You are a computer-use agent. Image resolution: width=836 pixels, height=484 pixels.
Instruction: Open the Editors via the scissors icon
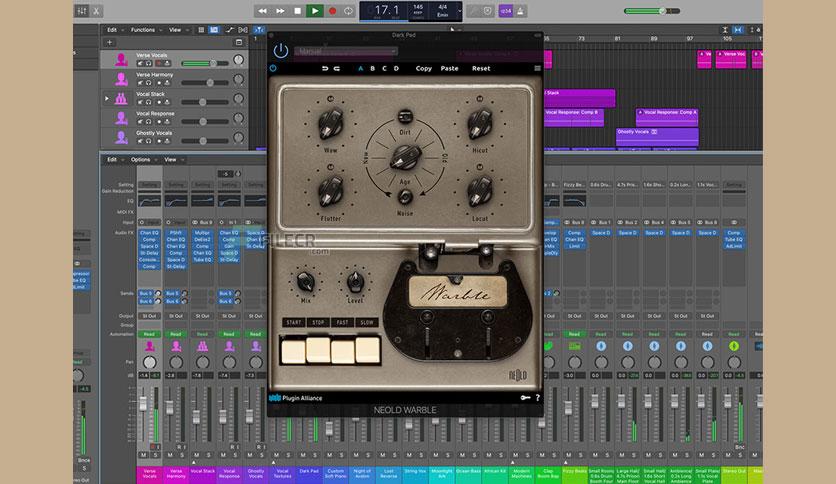[96, 11]
